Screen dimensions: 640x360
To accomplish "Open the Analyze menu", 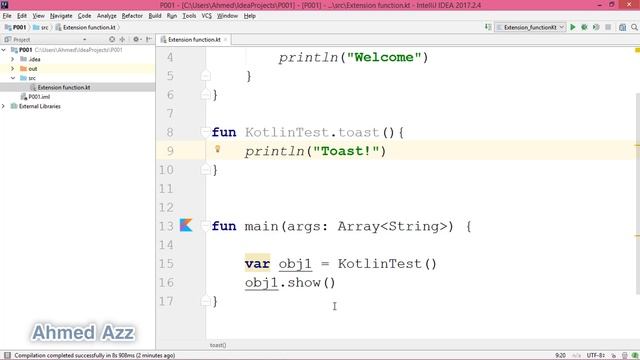I will pyautogui.click(x=107, y=16).
